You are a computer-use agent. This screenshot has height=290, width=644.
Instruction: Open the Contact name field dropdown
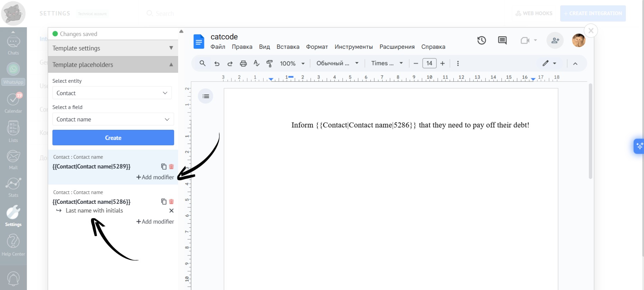coord(113,119)
